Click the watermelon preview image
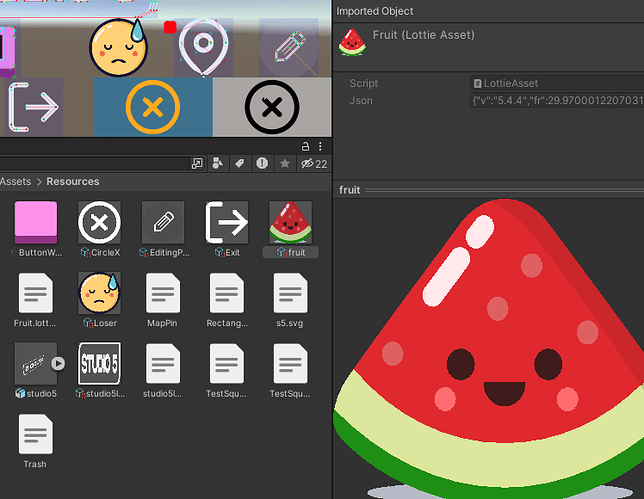644x499 pixels. [488, 348]
